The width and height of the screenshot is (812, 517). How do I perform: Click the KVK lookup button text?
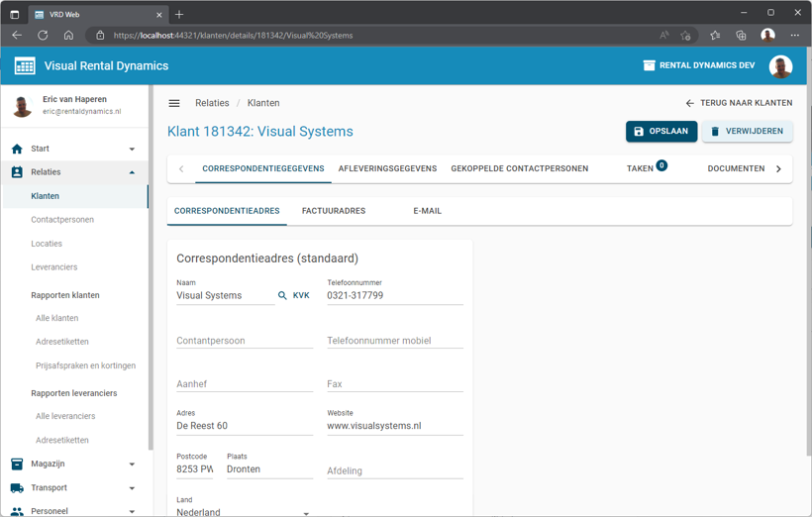[x=301, y=295]
